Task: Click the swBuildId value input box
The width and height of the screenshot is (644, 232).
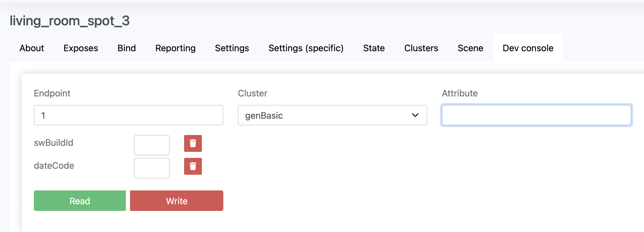Action: coord(151,145)
